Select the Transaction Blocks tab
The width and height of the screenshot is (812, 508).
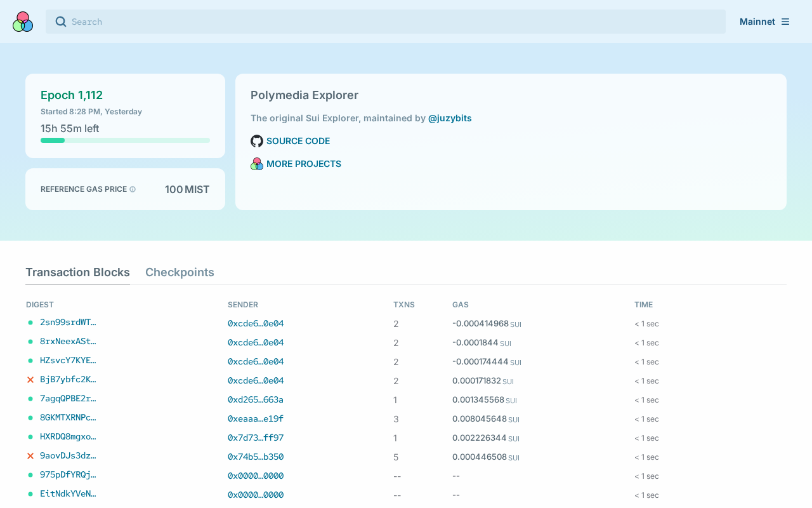point(77,272)
